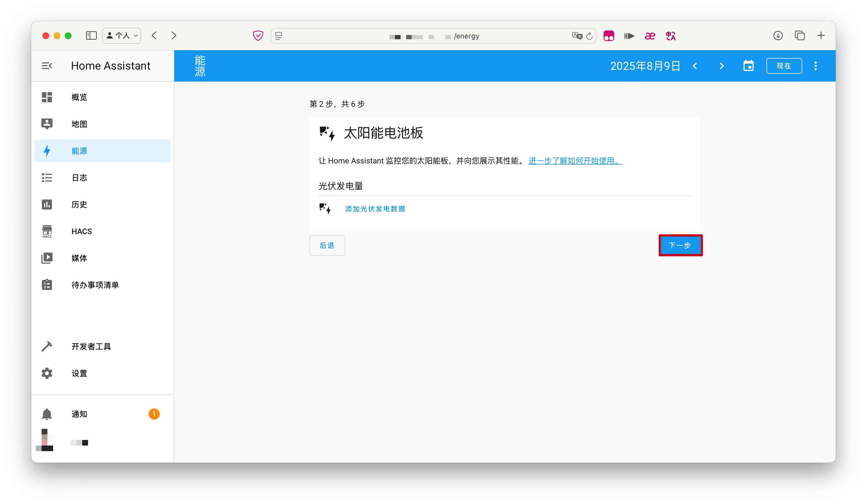Image resolution: width=867 pixels, height=504 pixels.
Task: Expand the 个人 profile dropdown
Action: click(122, 36)
